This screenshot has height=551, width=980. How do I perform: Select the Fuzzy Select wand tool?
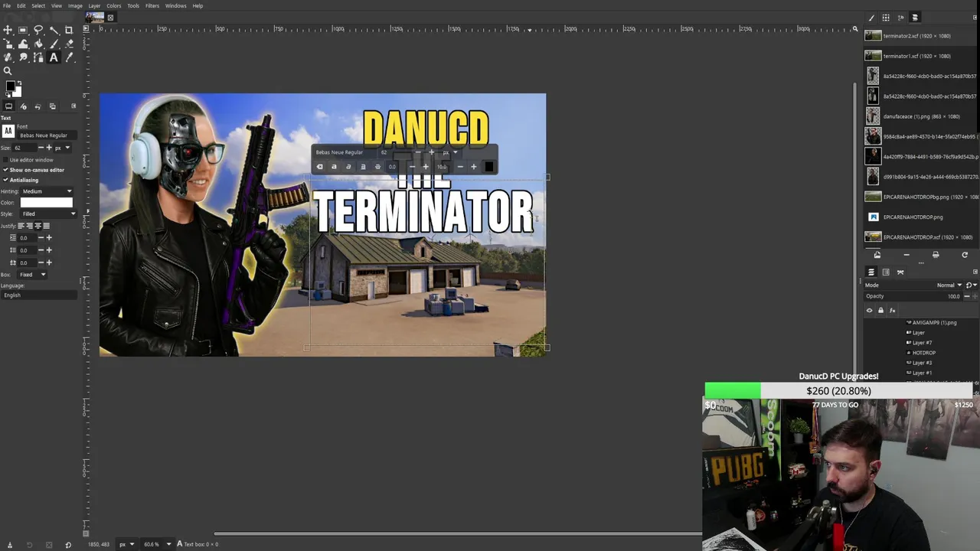click(x=54, y=30)
